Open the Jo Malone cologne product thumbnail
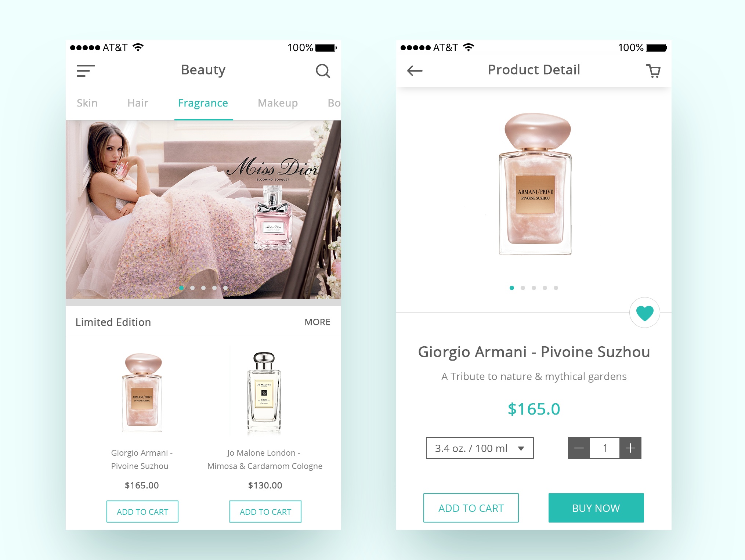 (x=264, y=392)
